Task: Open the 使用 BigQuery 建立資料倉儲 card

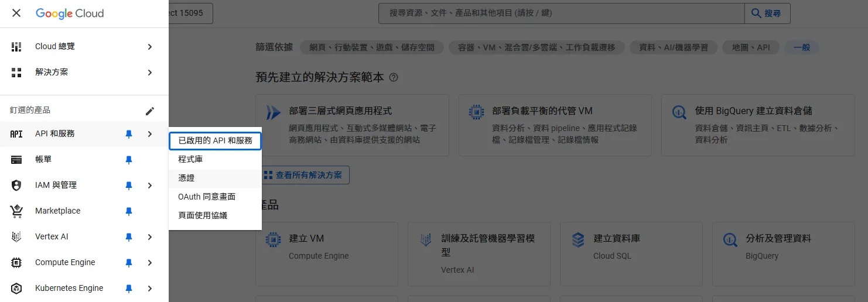Action: pos(758,125)
